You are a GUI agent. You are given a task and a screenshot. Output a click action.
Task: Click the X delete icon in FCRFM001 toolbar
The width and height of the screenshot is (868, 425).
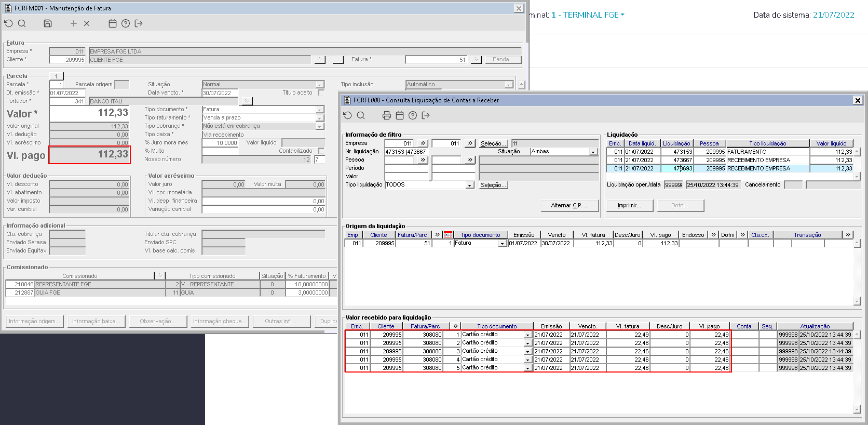(x=87, y=23)
